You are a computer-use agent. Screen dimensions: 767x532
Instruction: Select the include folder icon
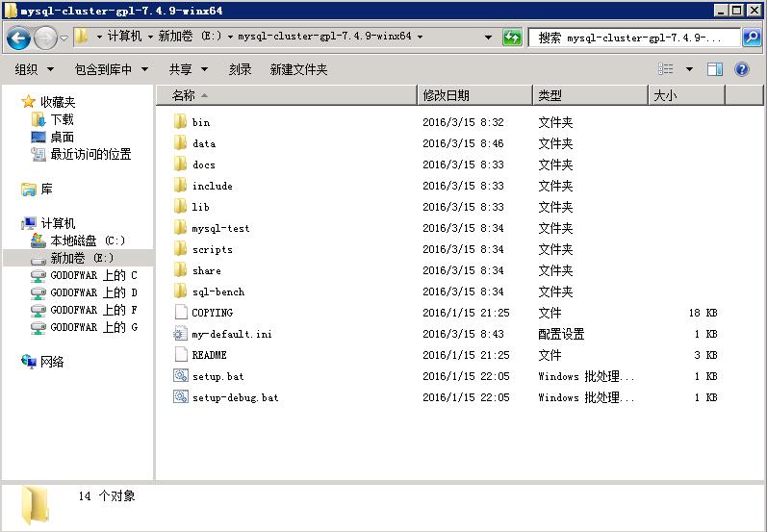click(181, 186)
